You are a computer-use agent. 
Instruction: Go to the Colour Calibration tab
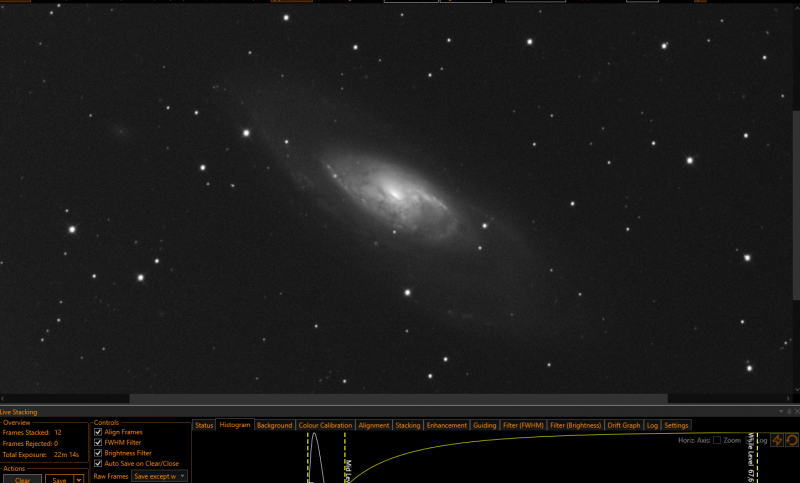(x=325, y=425)
